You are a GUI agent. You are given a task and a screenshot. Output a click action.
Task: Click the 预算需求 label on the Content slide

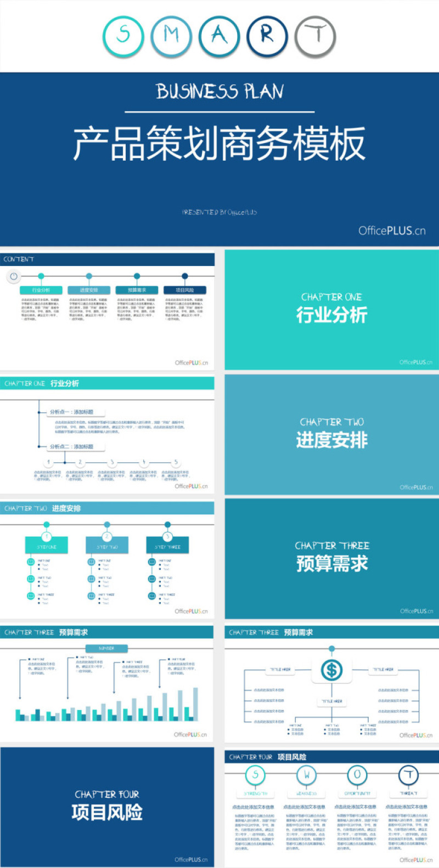(x=137, y=290)
